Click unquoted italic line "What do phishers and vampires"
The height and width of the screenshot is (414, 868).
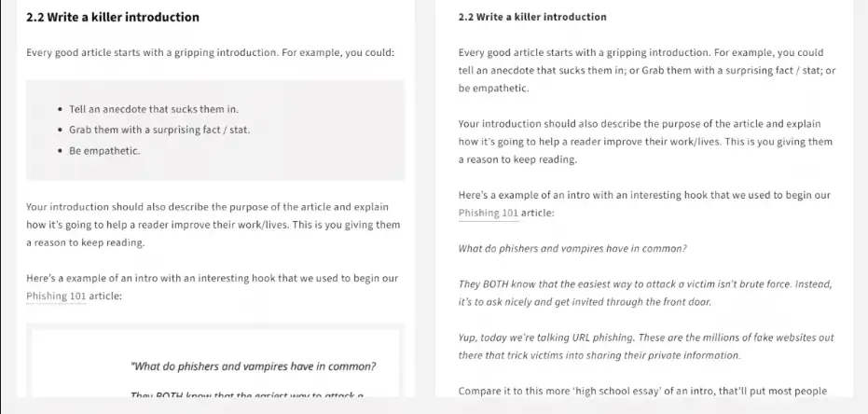click(572, 249)
